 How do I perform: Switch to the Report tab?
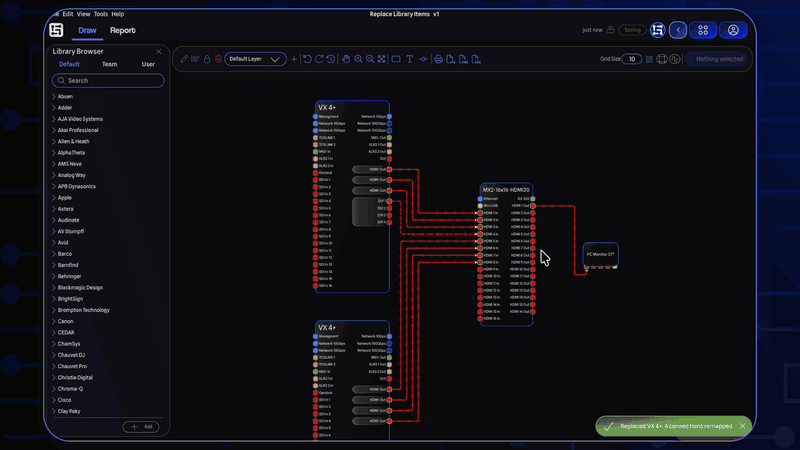123,31
